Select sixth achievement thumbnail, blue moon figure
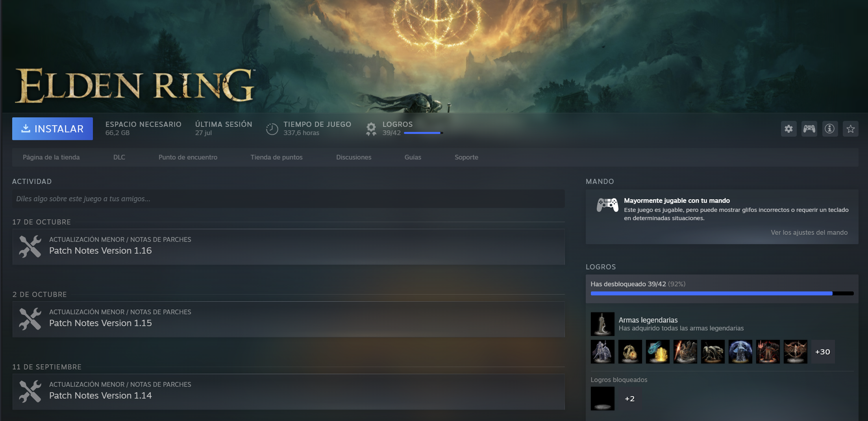 tap(740, 351)
